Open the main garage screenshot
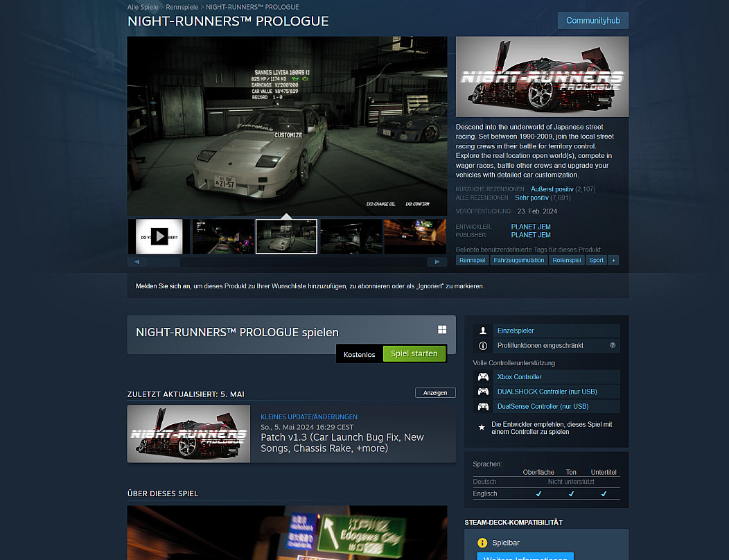729x560 pixels. (x=287, y=126)
